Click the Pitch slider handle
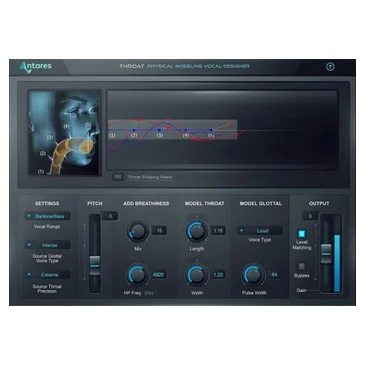The image size is (365, 365). click(95, 266)
